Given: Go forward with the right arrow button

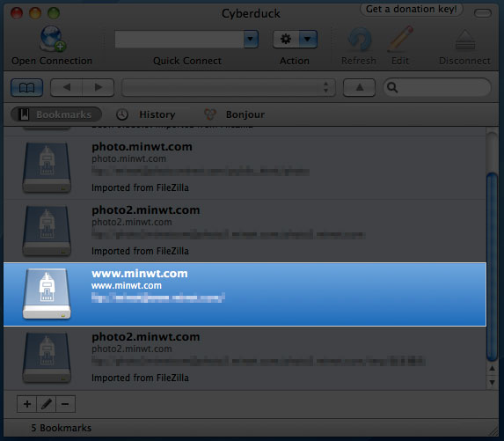Looking at the screenshot, I should [98, 87].
